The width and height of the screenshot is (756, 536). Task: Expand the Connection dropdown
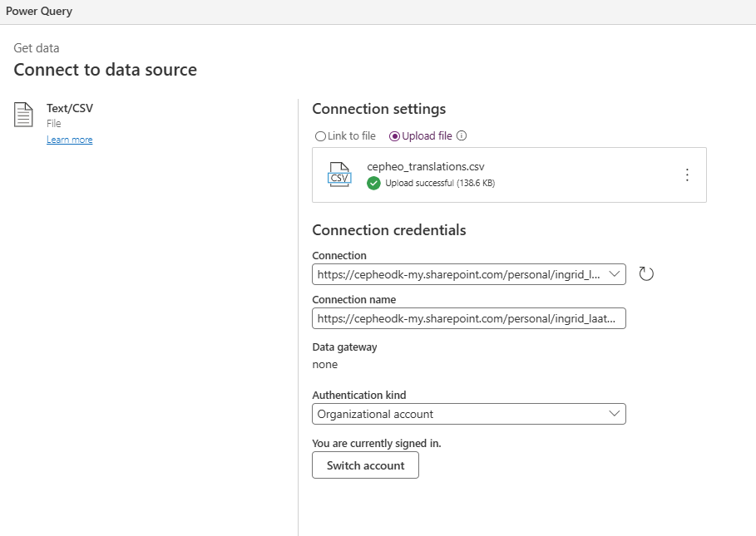(615, 274)
